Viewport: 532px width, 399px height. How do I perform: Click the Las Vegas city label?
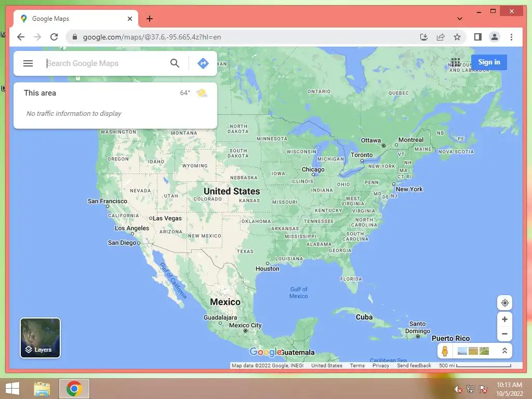coord(167,218)
